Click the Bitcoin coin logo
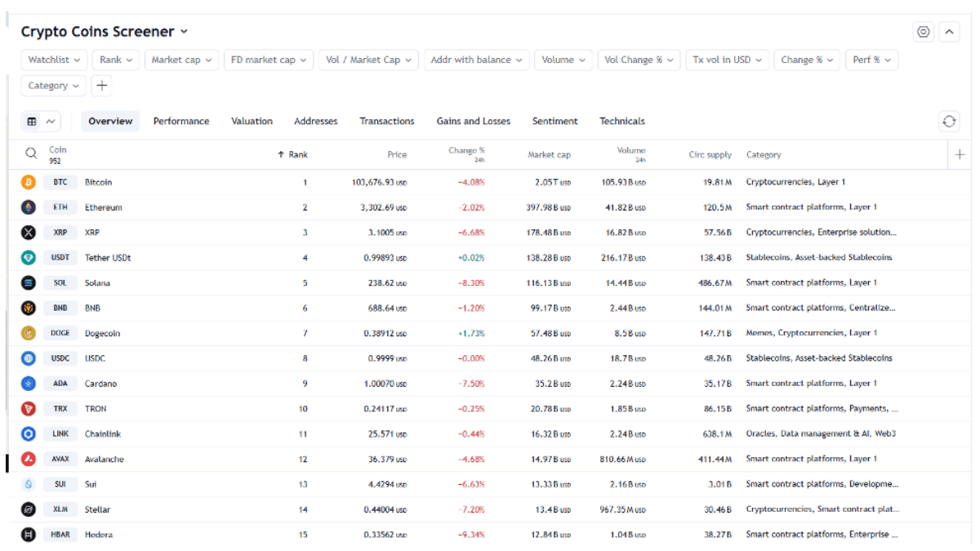This screenshot has height=551, width=980. (x=27, y=181)
